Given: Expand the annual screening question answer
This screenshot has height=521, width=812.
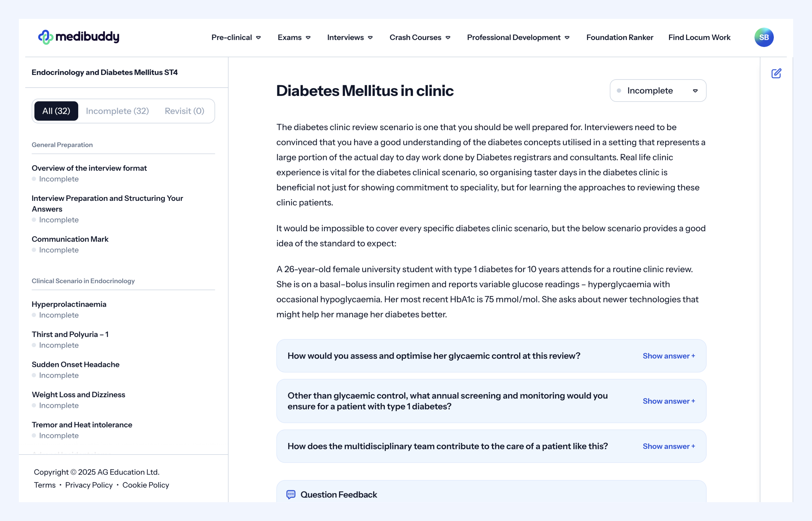Looking at the screenshot, I should click(668, 401).
